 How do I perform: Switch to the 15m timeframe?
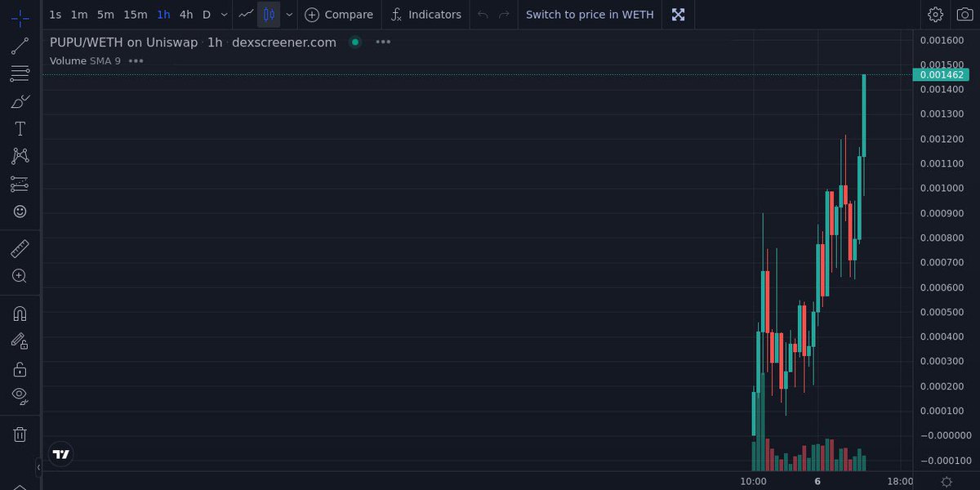(136, 15)
